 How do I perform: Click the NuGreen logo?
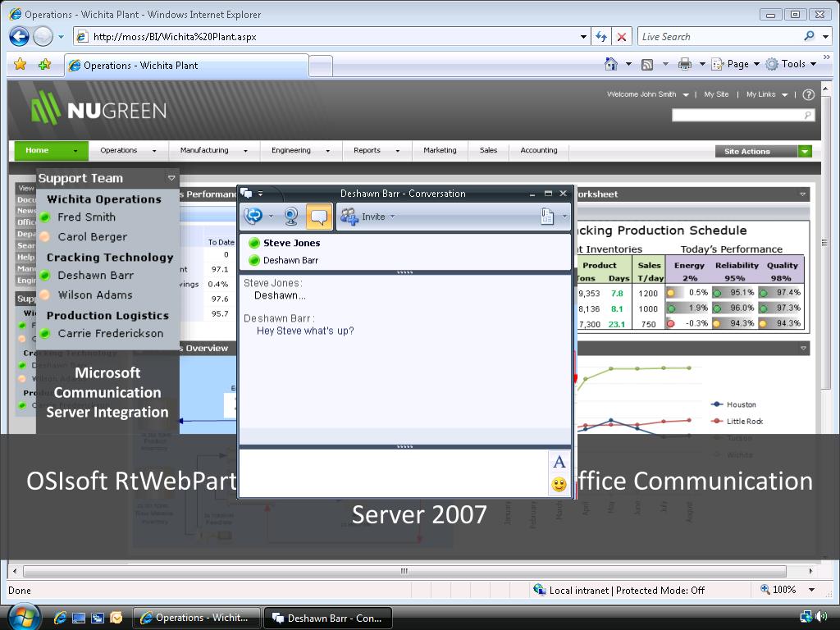click(98, 107)
